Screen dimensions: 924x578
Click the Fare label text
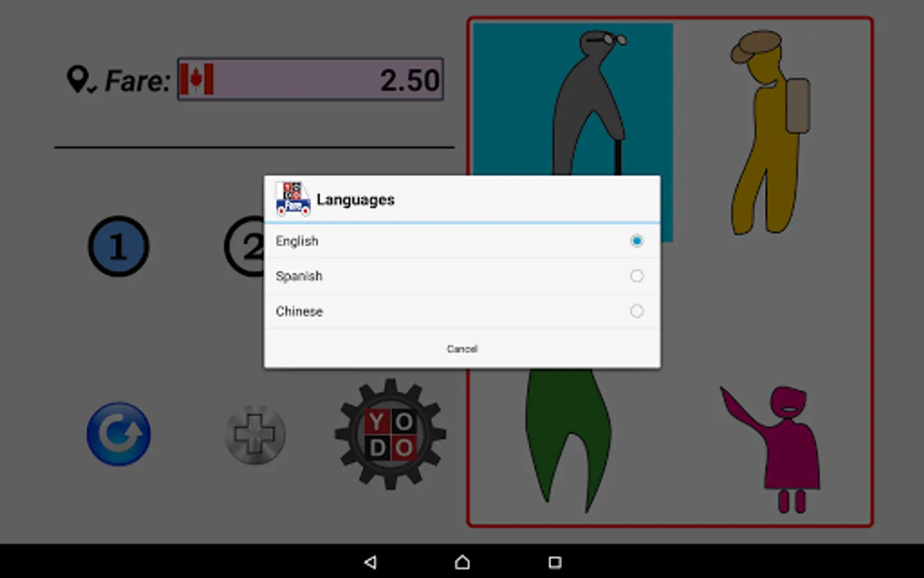(x=137, y=81)
